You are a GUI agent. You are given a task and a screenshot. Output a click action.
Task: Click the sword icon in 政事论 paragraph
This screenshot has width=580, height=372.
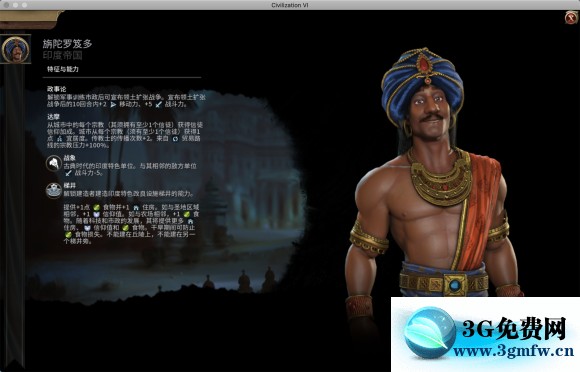tap(158, 105)
